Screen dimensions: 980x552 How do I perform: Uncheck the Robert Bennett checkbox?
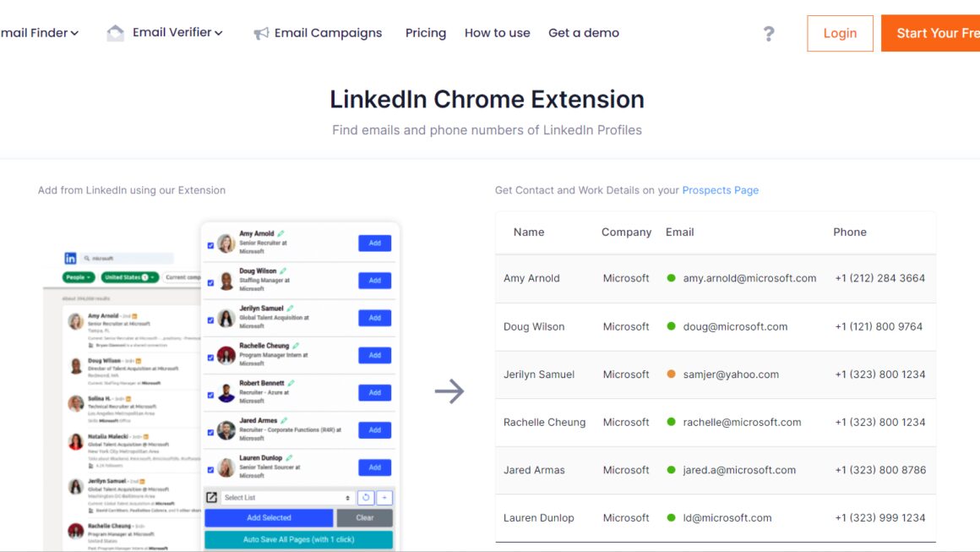coord(210,395)
